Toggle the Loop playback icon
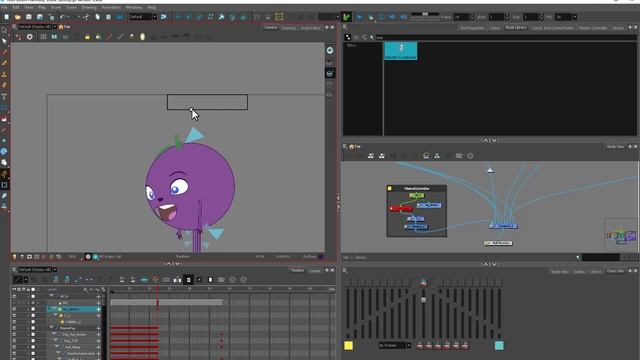Viewport: 640px width, 360px height. [x=382, y=17]
